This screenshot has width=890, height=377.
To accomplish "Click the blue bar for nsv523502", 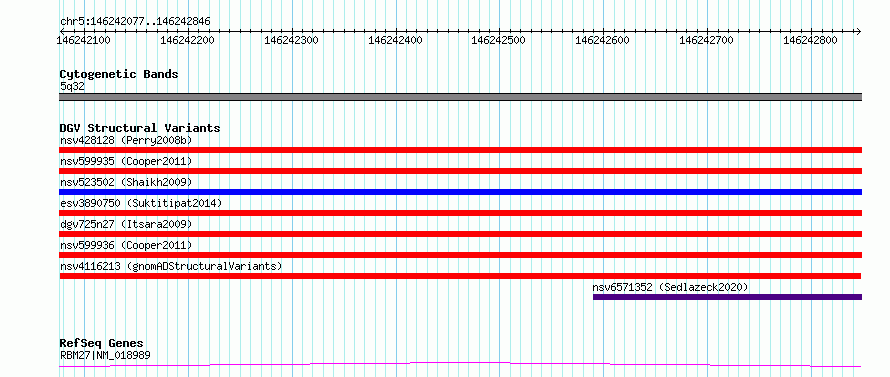I will pyautogui.click(x=460, y=192).
